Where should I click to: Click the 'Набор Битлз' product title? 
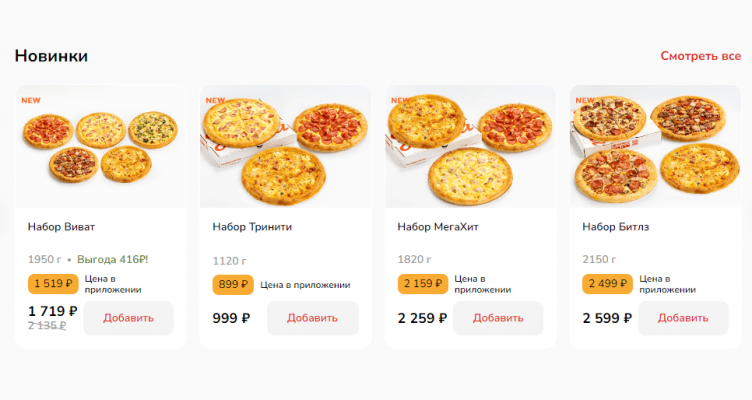coord(616,226)
